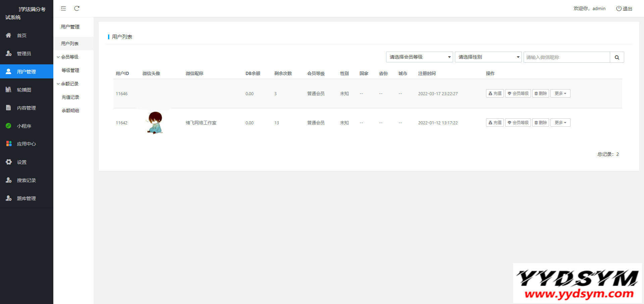Click the 轮播图 carousel icon
Viewport: 644px width, 304px height.
pyautogui.click(x=9, y=89)
